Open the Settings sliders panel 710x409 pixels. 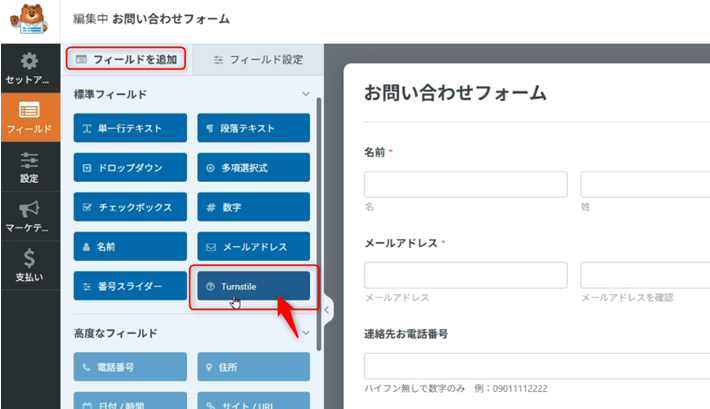coord(29,167)
